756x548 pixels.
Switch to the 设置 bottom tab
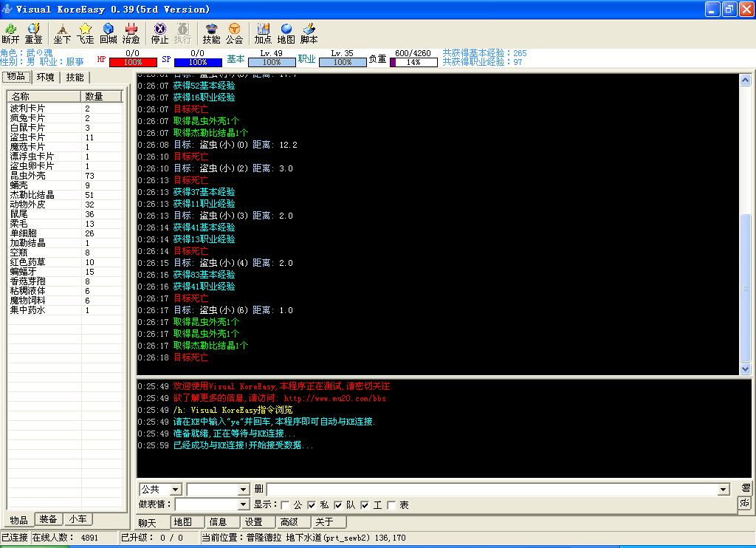tap(254, 522)
